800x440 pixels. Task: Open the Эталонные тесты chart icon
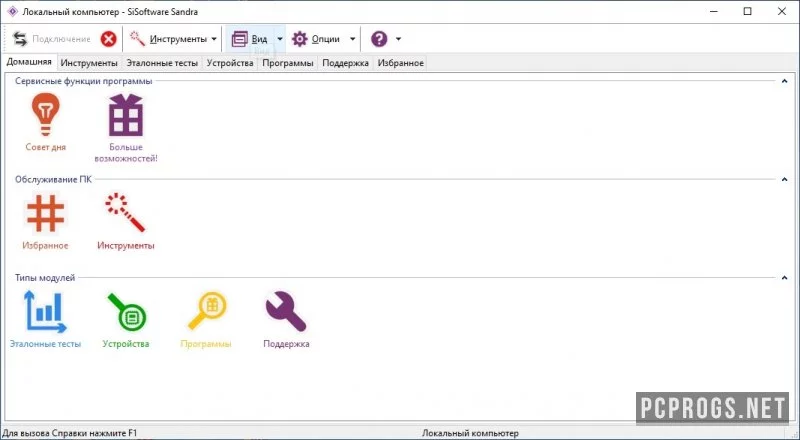click(45, 311)
